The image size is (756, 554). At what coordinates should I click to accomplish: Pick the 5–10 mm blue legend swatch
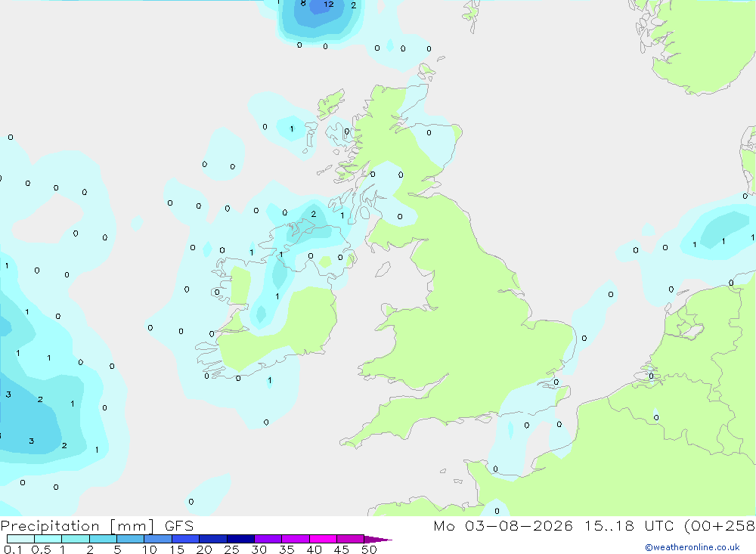pyautogui.click(x=131, y=539)
